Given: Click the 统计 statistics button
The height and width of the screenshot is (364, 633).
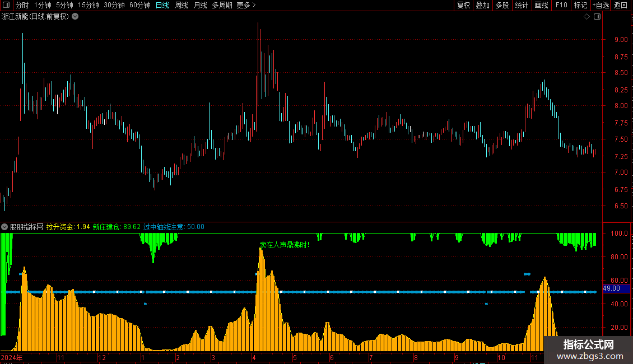Looking at the screenshot, I should coord(521,5).
